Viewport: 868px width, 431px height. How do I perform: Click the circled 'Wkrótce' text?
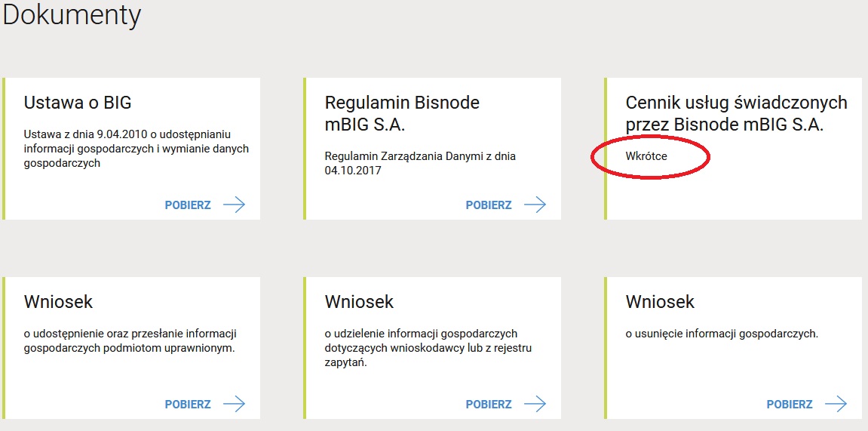[x=646, y=156]
